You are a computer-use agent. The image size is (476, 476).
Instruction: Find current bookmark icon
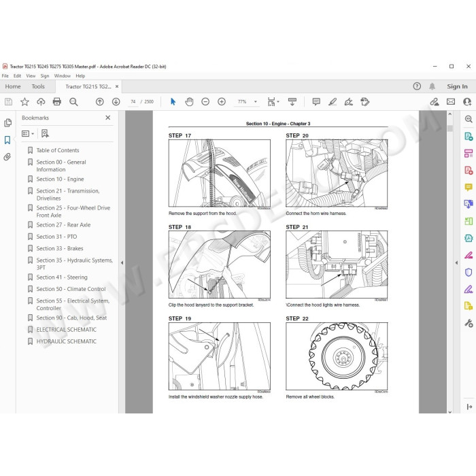coord(45,133)
